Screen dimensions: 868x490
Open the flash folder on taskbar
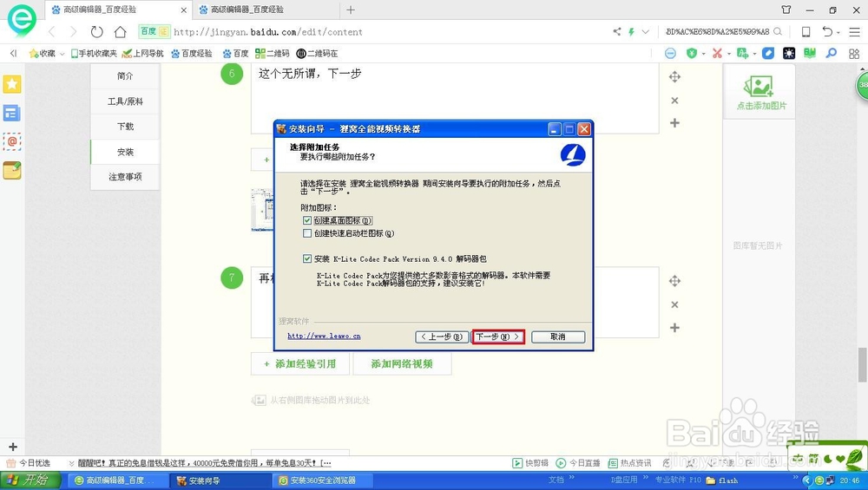(722, 480)
